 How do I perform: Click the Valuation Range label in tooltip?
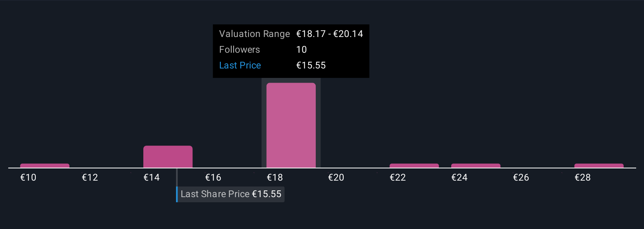coord(254,34)
